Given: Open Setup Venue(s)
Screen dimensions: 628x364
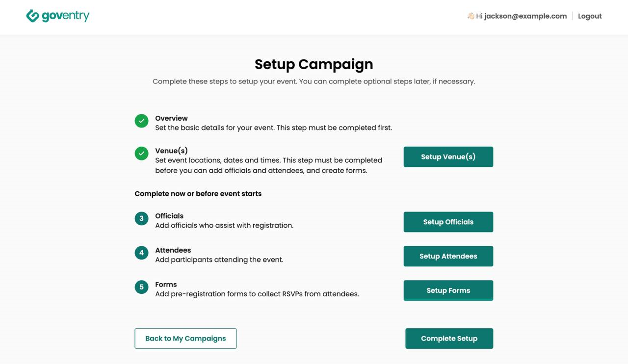Looking at the screenshot, I should click(x=448, y=157).
